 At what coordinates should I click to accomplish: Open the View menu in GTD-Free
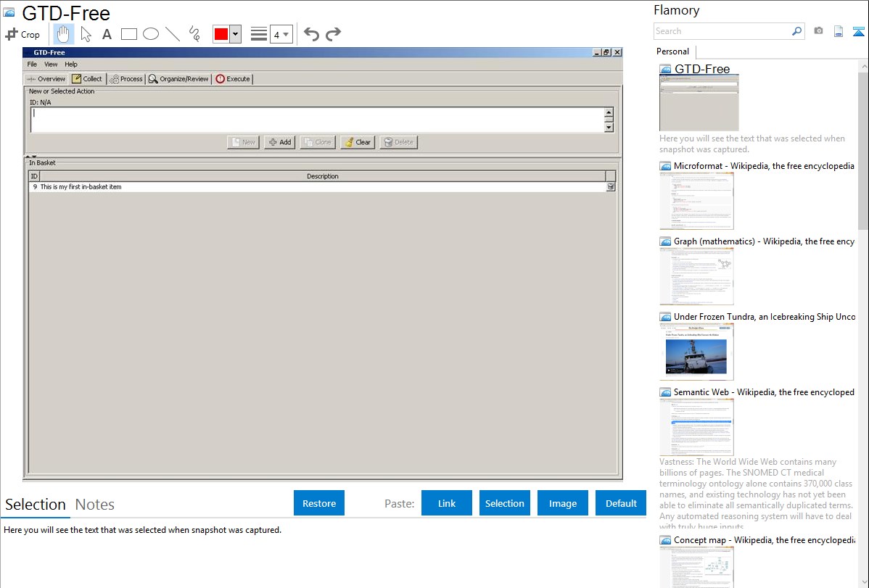pyautogui.click(x=51, y=65)
